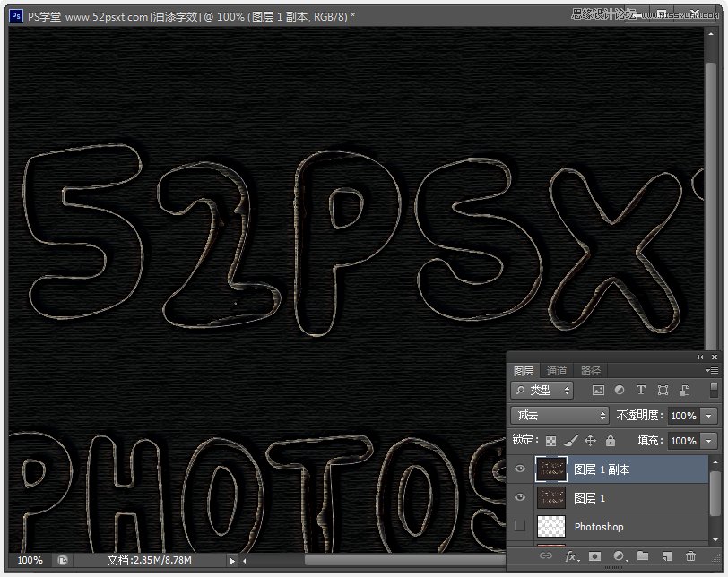Click the fill 100% value field
The image size is (728, 577).
pyautogui.click(x=683, y=441)
